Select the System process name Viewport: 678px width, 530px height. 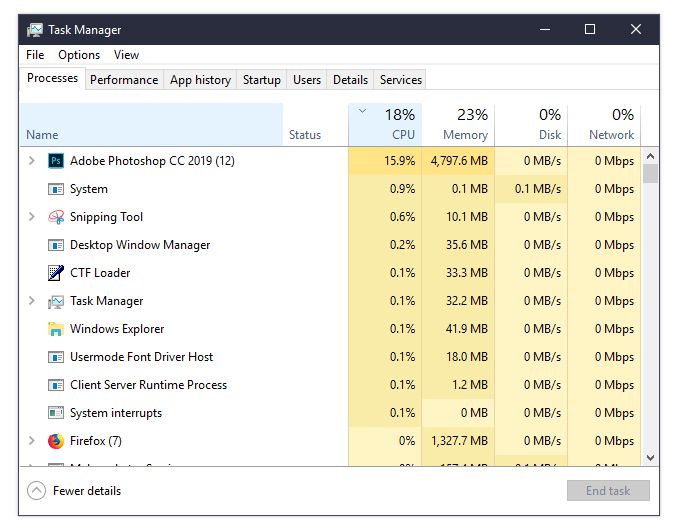point(89,189)
